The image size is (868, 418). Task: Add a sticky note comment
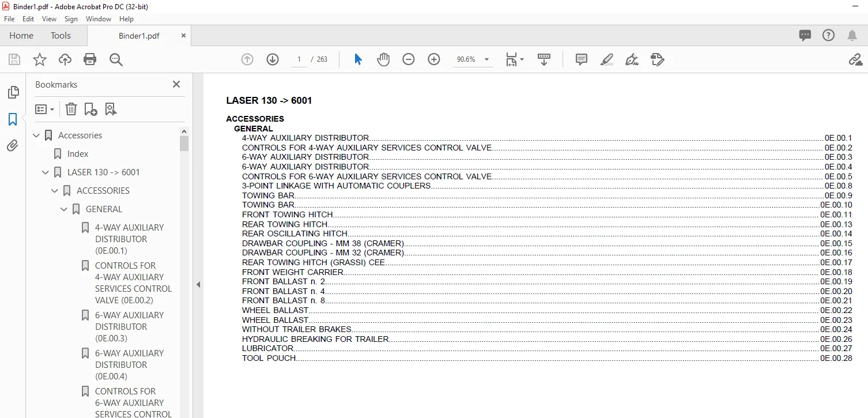[x=582, y=59]
